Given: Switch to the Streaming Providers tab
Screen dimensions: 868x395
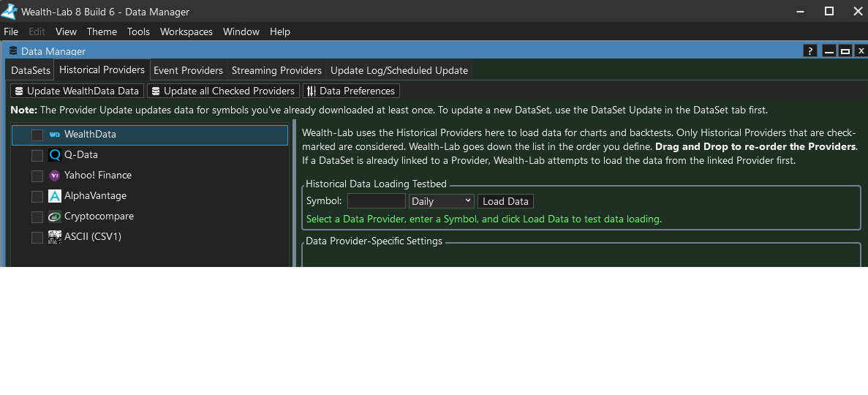Looking at the screenshot, I should point(276,70).
